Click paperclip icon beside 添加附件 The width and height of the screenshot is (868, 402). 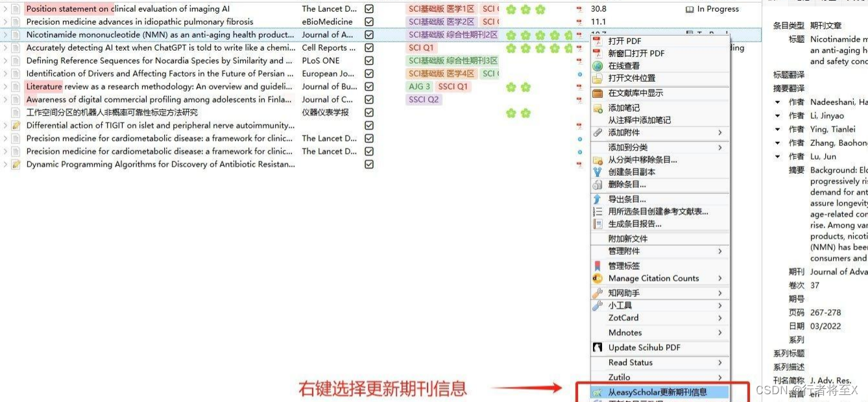pyautogui.click(x=597, y=132)
